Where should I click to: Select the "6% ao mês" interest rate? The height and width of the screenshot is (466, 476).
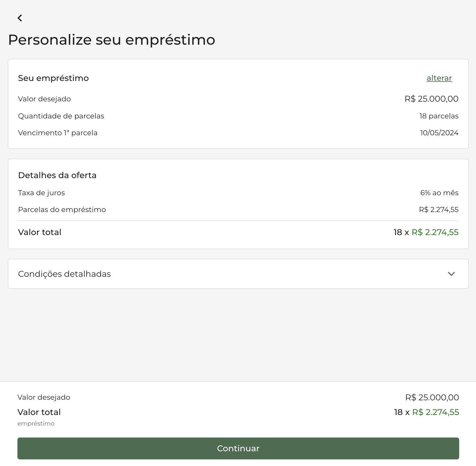pyautogui.click(x=439, y=193)
